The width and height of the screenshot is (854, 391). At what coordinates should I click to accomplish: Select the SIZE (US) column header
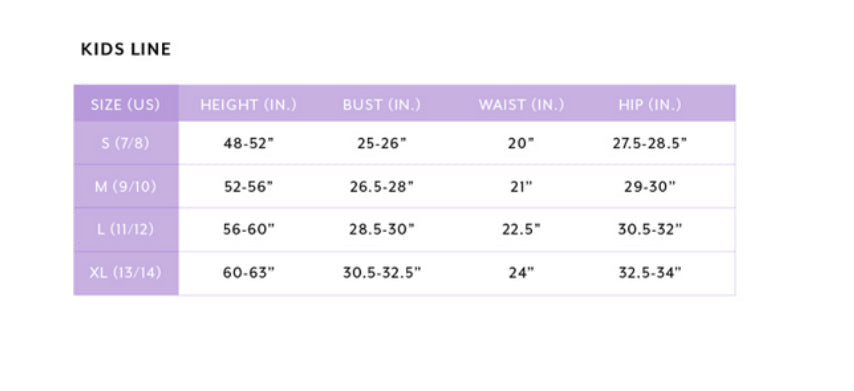(x=126, y=105)
